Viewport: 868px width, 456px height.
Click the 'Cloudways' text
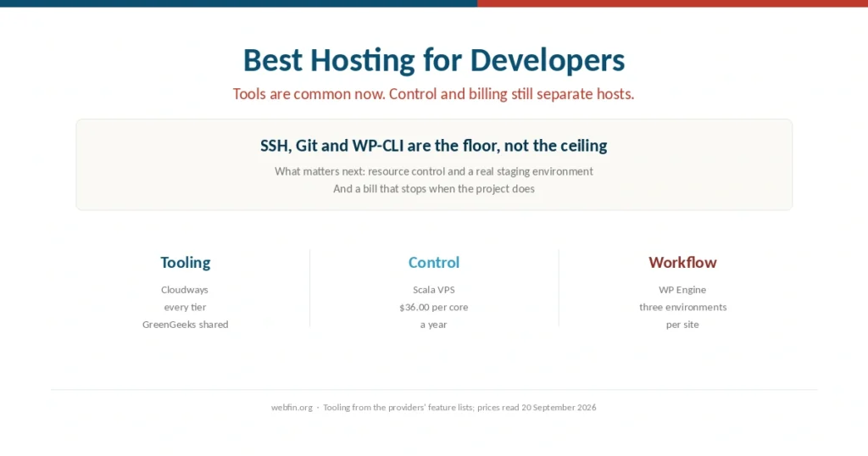point(184,290)
